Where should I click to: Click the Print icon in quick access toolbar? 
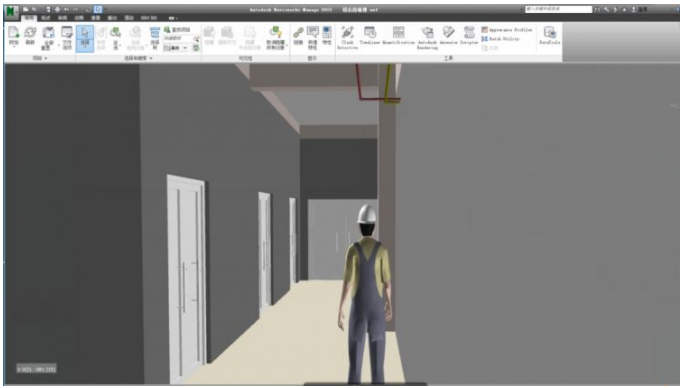pos(57,9)
